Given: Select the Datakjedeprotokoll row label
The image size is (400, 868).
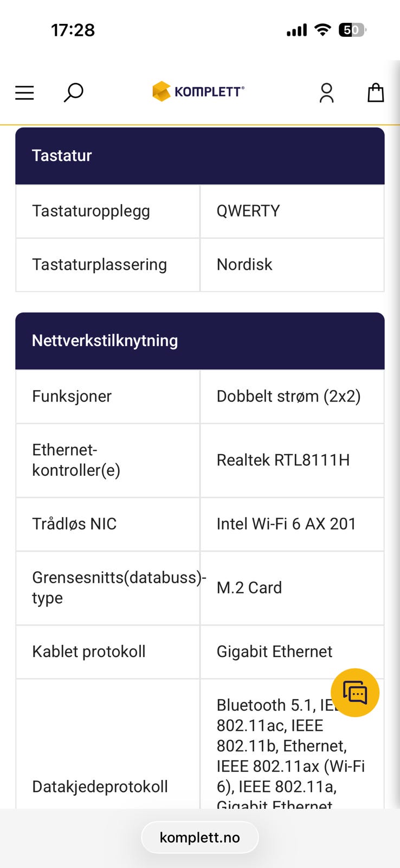Looking at the screenshot, I should click(100, 787).
